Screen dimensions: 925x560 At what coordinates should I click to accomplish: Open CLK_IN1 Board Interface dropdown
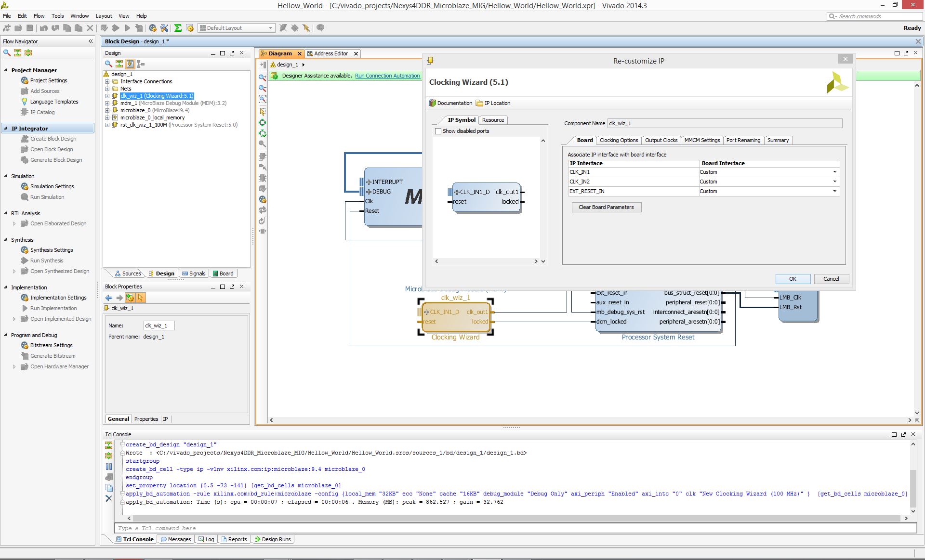[835, 172]
